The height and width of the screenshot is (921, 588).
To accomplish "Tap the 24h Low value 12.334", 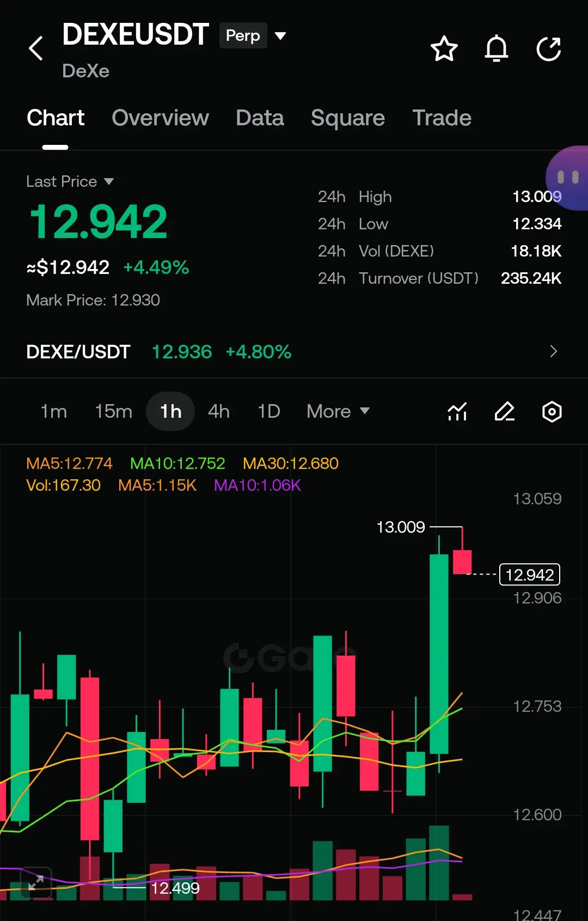I will [537, 224].
